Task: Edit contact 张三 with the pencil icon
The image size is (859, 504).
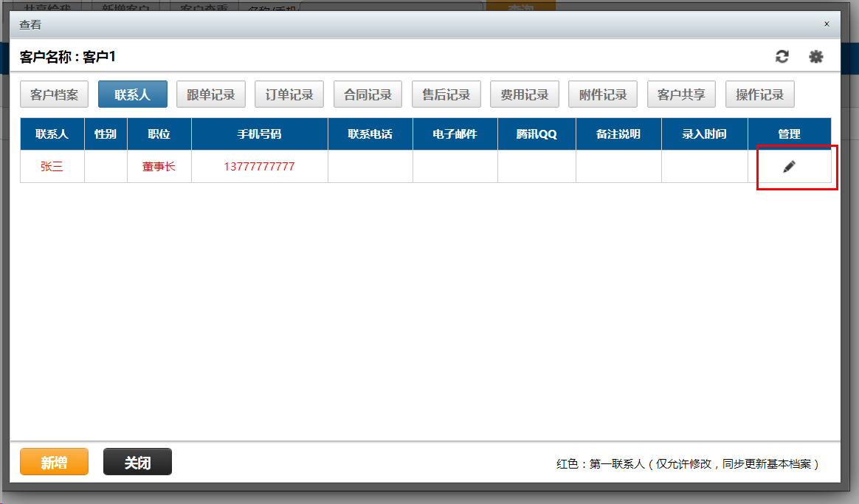Action: point(789,167)
